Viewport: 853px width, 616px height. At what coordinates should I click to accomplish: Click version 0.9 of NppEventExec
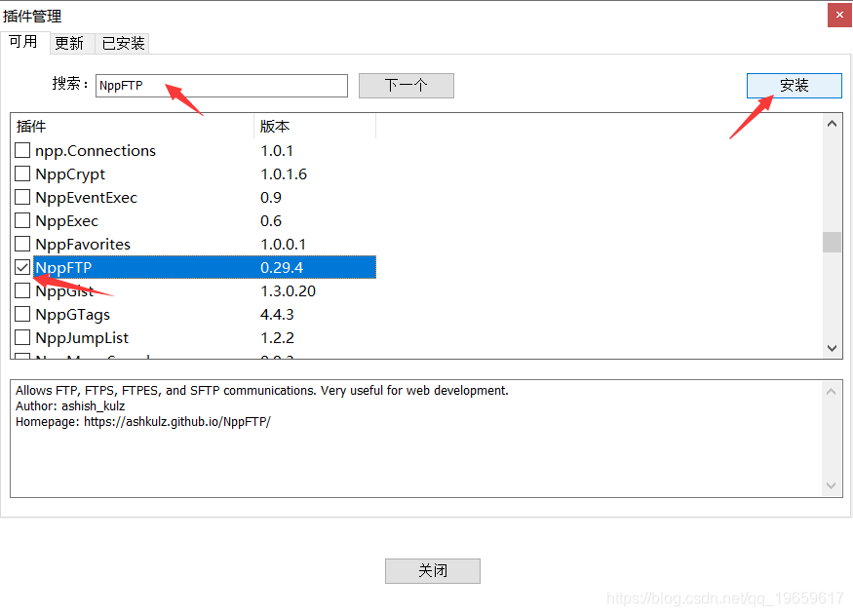point(270,197)
